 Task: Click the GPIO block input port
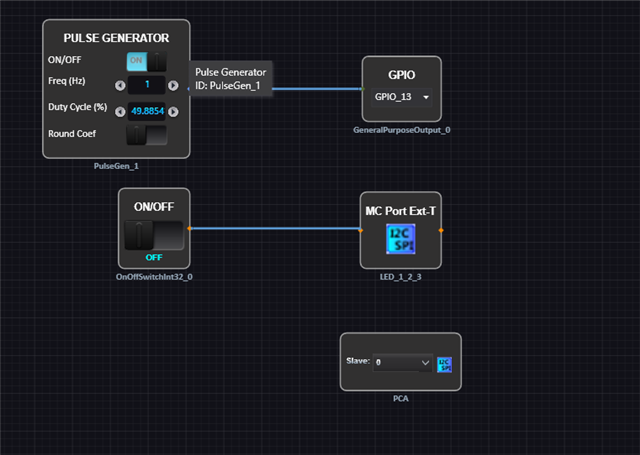pyautogui.click(x=362, y=89)
